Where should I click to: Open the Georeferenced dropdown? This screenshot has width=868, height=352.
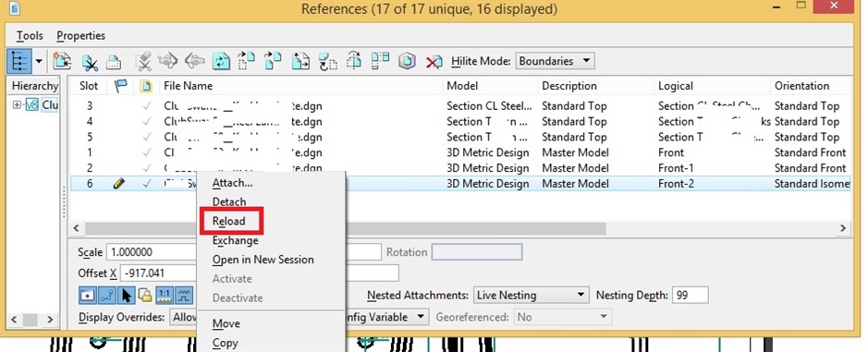pyautogui.click(x=562, y=317)
